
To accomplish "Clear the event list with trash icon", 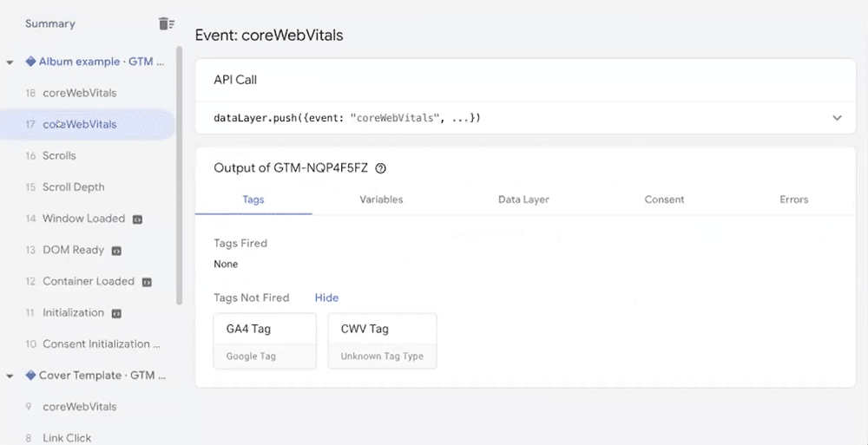I will click(166, 23).
